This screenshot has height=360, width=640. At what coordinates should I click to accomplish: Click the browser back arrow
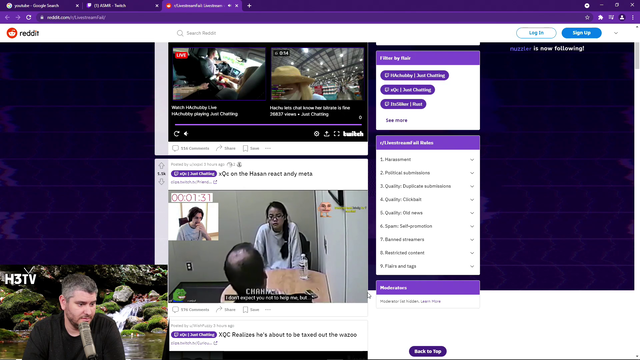(x=7, y=18)
